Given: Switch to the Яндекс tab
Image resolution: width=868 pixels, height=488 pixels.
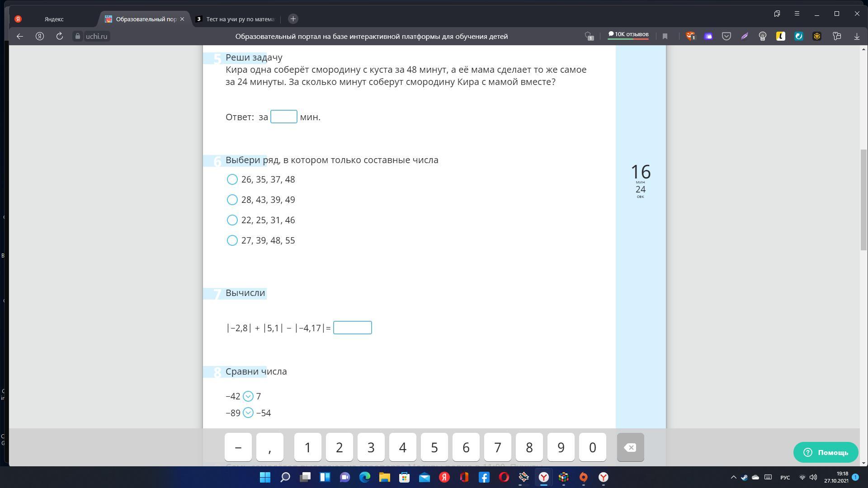Looking at the screenshot, I should coord(54,19).
